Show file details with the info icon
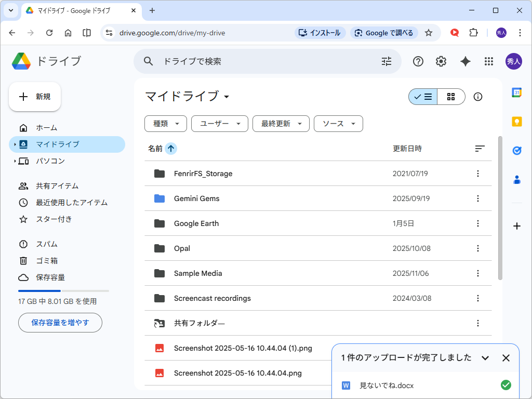 coord(477,97)
